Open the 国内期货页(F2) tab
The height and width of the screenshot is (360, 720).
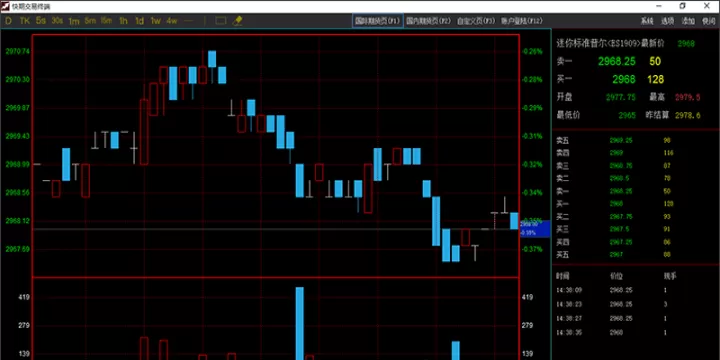[x=428, y=21]
